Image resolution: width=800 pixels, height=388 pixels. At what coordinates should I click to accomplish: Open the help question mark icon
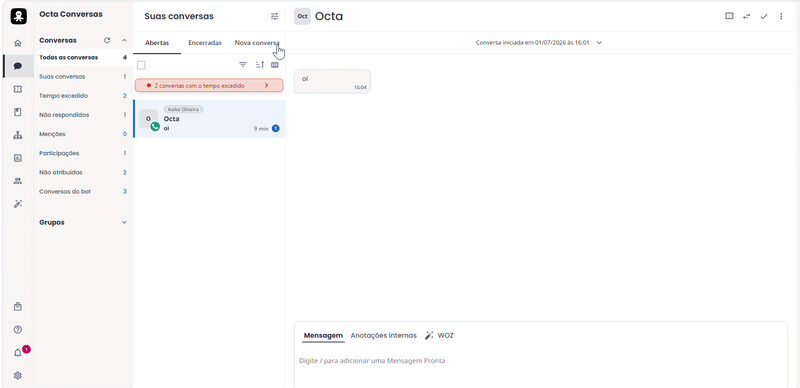pyautogui.click(x=18, y=330)
